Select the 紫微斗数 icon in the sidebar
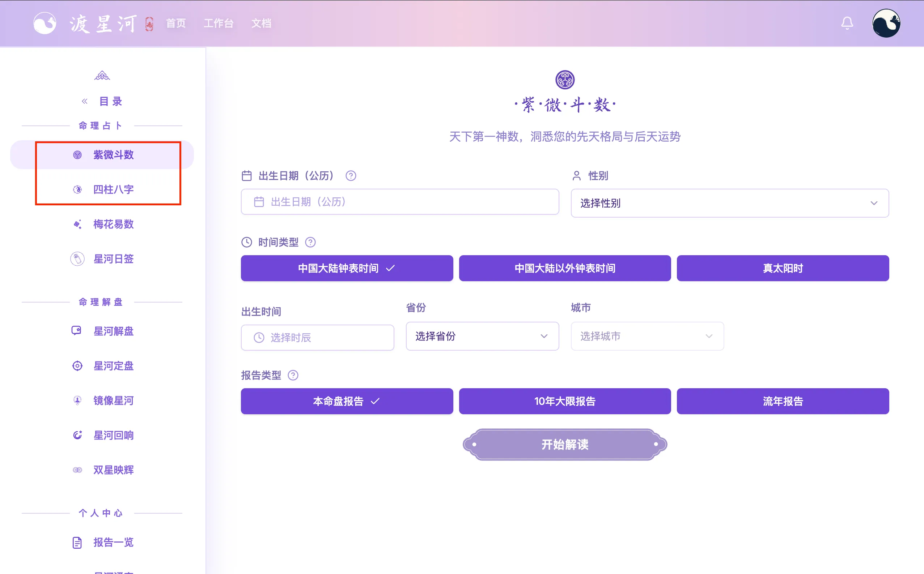 point(77,154)
